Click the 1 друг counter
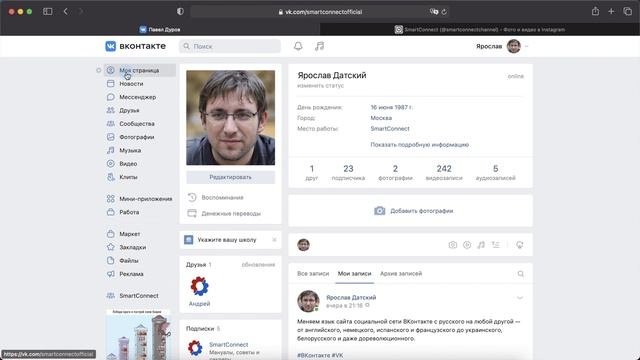Screen dimensions: 640x360 point(312,172)
